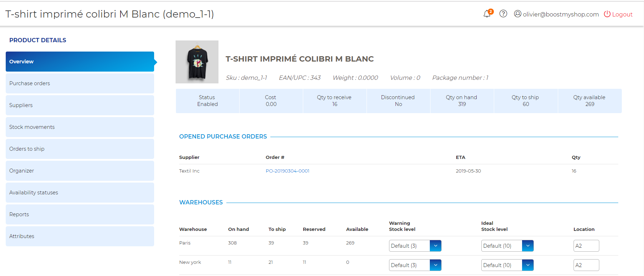
Task: Open New york warning stock level dropdown
Action: point(436,265)
